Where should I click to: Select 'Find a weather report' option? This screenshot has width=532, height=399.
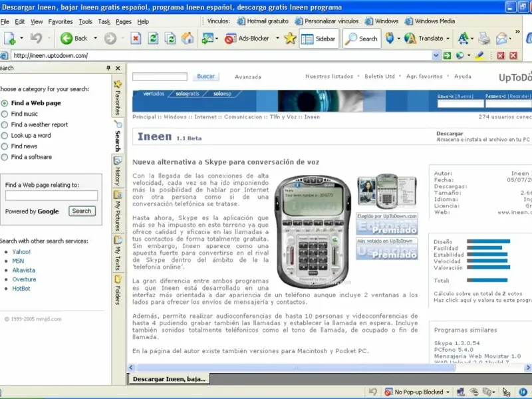pos(5,125)
